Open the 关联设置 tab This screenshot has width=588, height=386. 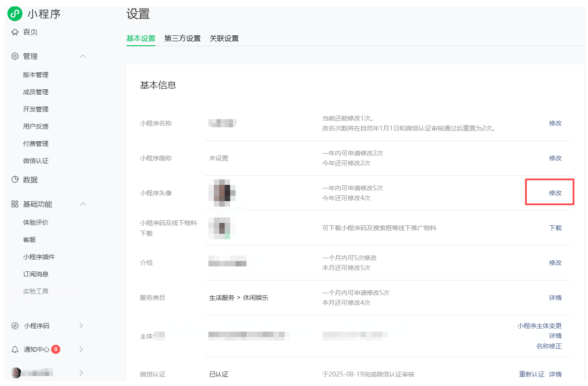(225, 38)
